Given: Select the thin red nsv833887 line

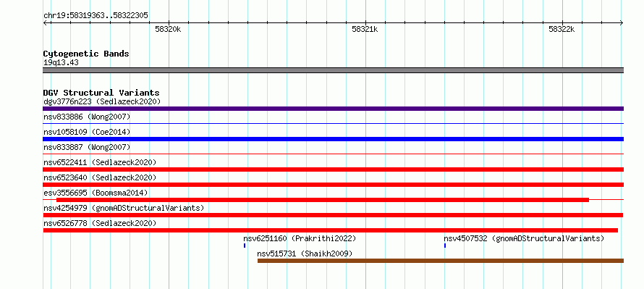Looking at the screenshot, I should click(333, 154).
